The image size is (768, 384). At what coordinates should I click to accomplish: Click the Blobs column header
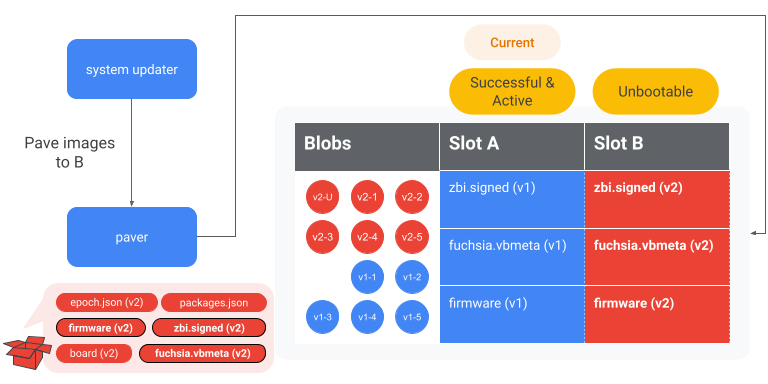click(367, 146)
